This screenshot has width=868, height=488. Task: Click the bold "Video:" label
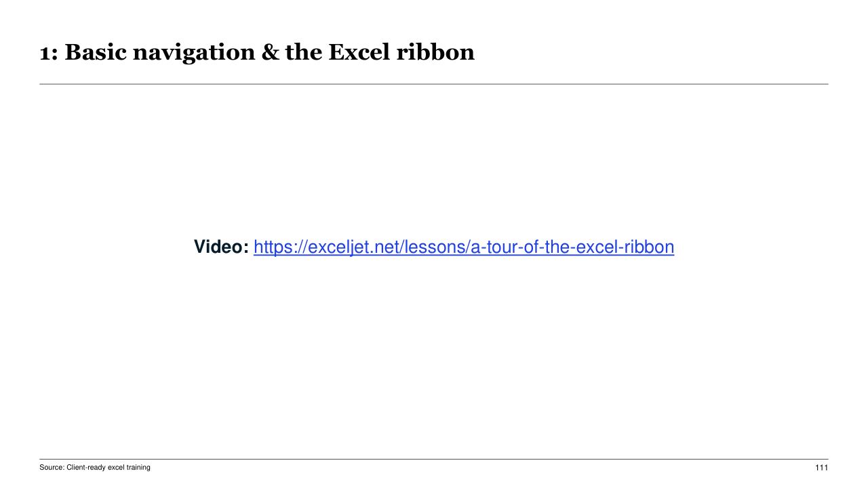click(x=221, y=247)
